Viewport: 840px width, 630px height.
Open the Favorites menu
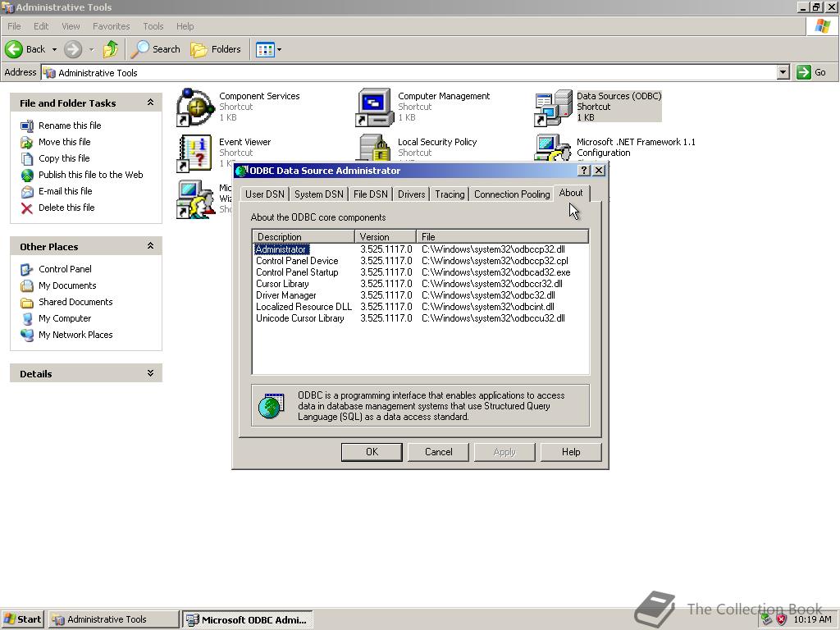click(112, 26)
